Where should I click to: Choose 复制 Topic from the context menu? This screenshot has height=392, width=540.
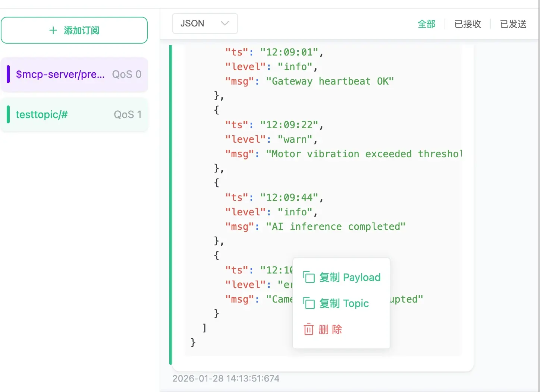344,303
